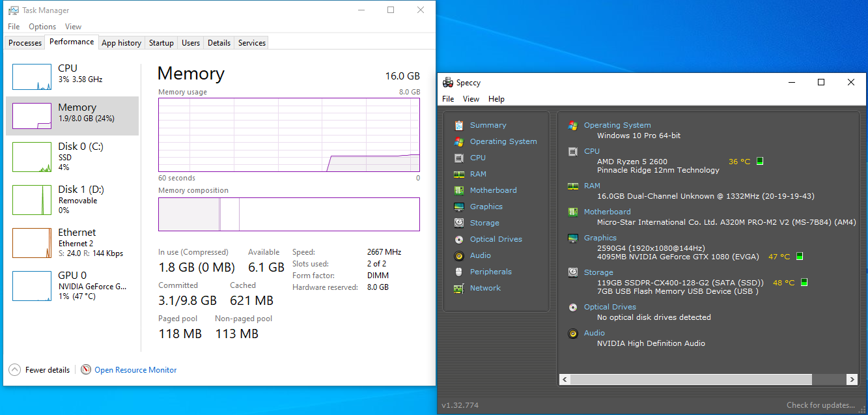The image size is (868, 415).
Task: Click the Speccy horizontal scrollbar right arrow
Action: pos(851,379)
